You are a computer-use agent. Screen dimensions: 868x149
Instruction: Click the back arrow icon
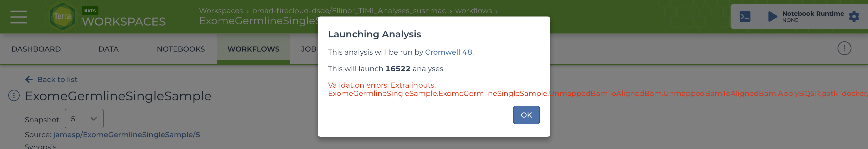pyautogui.click(x=29, y=79)
